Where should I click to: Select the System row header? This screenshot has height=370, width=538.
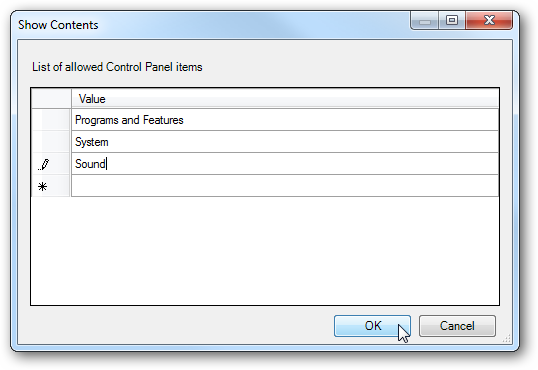(x=51, y=142)
